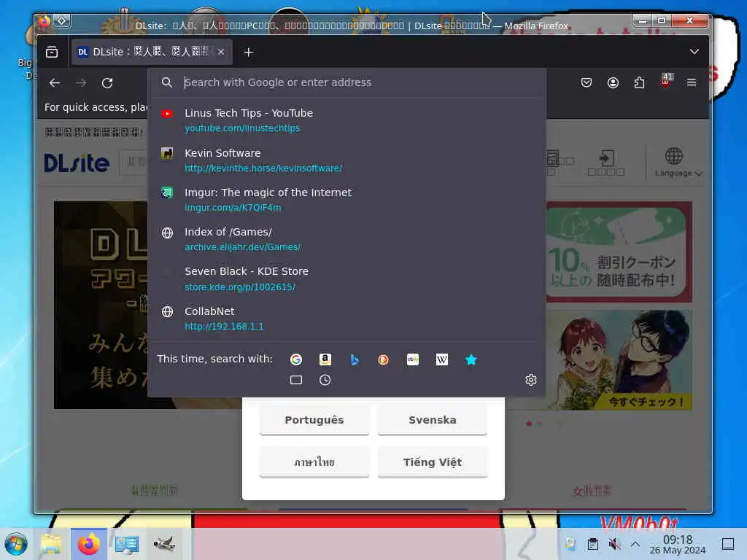Search open tabs icon
The width and height of the screenshot is (747, 560).
click(x=296, y=380)
